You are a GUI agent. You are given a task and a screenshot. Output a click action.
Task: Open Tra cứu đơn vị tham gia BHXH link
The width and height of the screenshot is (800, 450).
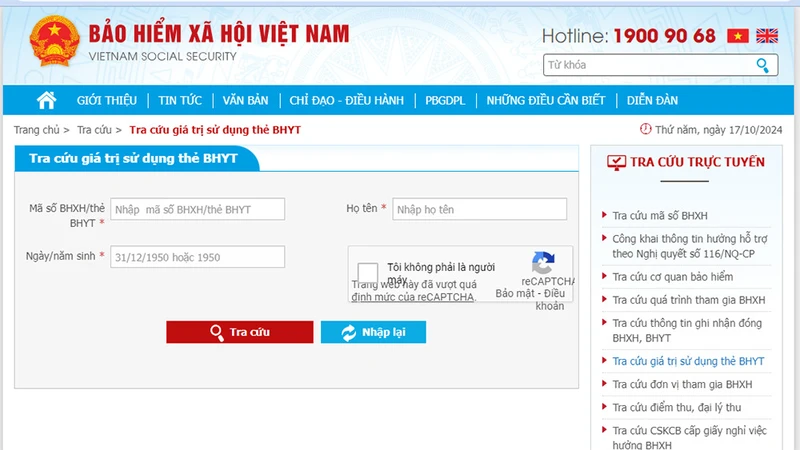click(x=682, y=384)
